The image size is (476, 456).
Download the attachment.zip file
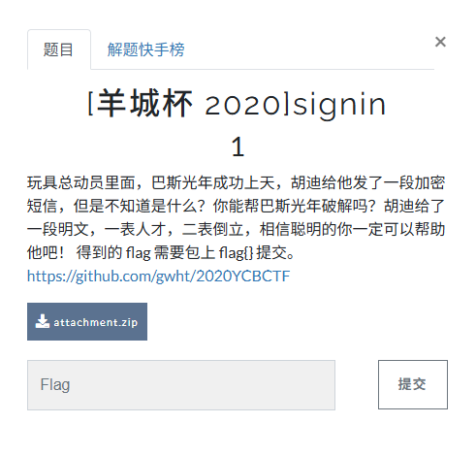(87, 321)
